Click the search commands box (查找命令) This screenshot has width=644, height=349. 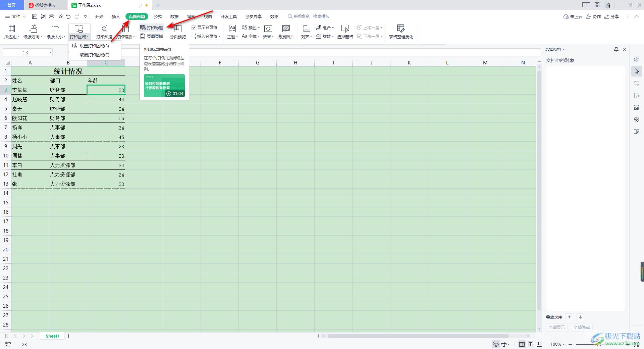(309, 16)
